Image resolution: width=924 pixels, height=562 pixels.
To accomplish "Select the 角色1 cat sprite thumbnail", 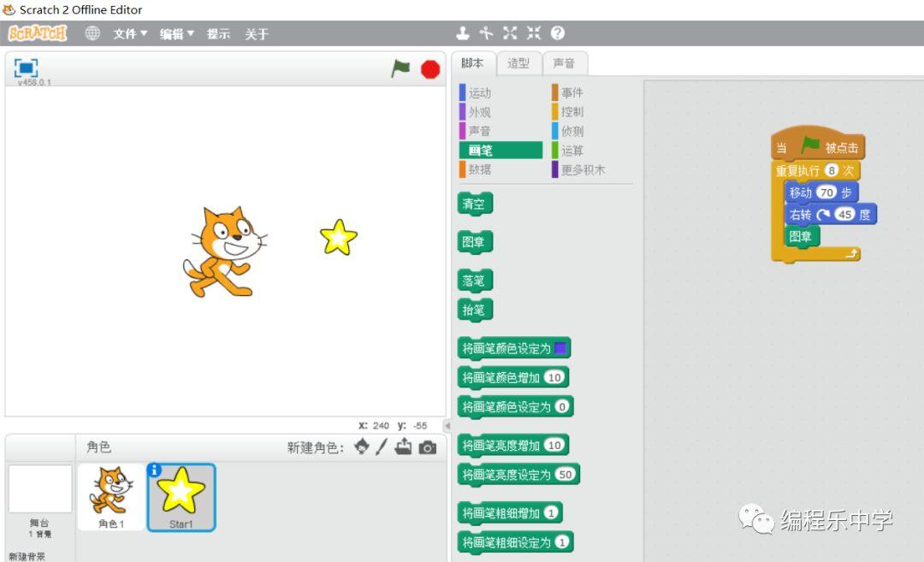I will (111, 497).
